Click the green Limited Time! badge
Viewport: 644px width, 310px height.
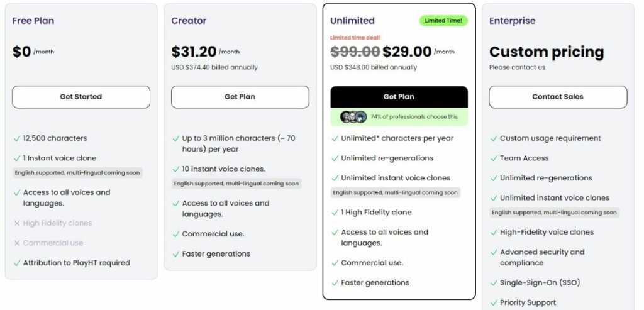(x=443, y=21)
